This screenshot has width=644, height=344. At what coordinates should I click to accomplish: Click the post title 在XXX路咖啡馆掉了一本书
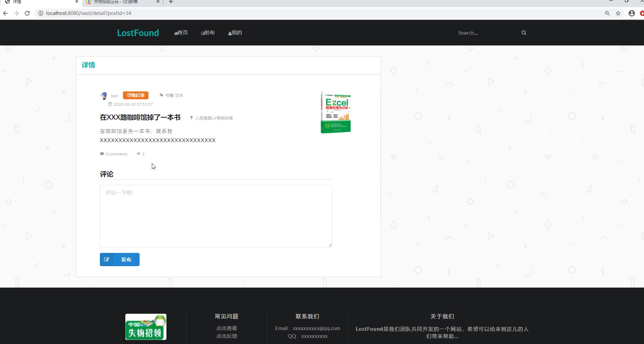(140, 117)
